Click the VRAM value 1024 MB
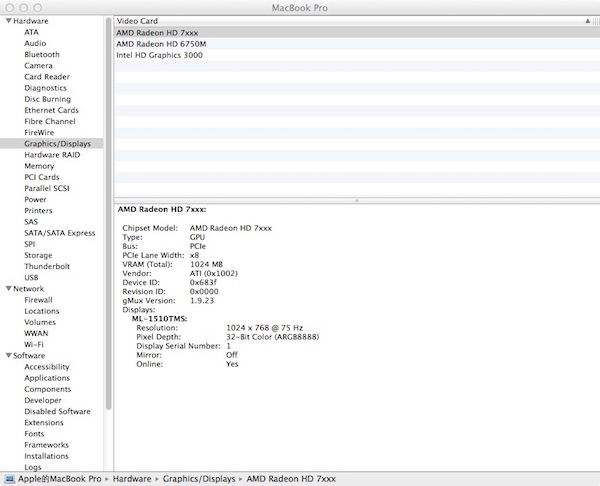 (206, 264)
